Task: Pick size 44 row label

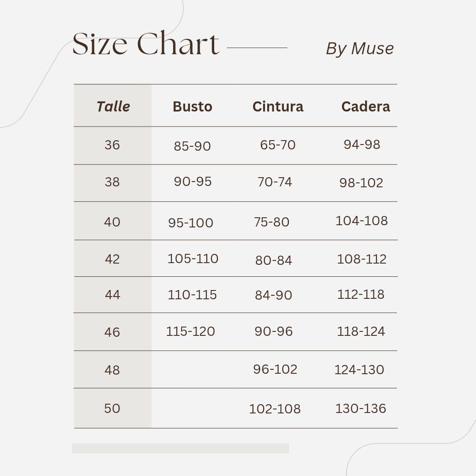Action: (112, 294)
